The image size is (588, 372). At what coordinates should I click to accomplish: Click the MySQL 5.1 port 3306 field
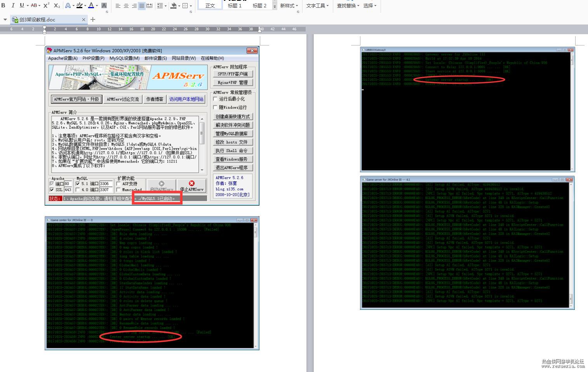[x=106, y=183]
